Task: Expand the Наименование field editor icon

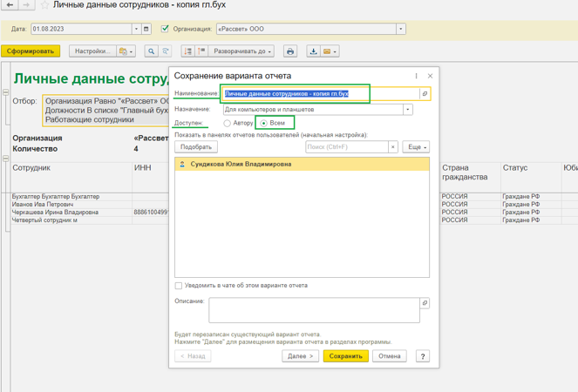Action: tap(425, 93)
